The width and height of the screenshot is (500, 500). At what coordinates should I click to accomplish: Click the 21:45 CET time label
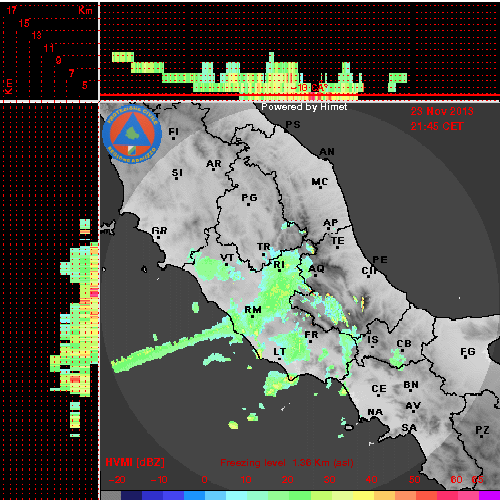pos(437,127)
